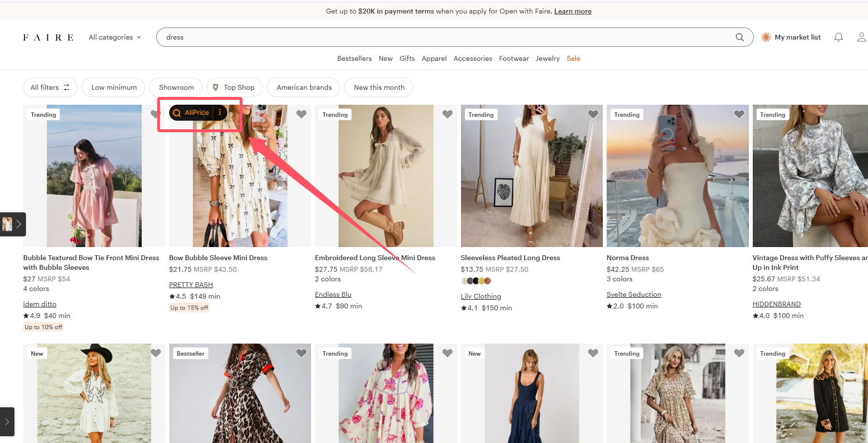Open the Gifts category
Viewport: 868px width, 443px height.
coord(407,58)
